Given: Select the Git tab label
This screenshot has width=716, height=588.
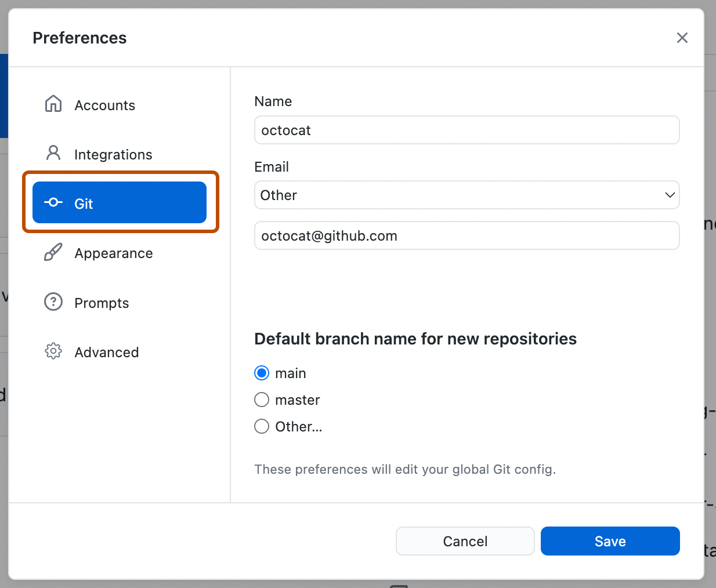Looking at the screenshot, I should (84, 204).
